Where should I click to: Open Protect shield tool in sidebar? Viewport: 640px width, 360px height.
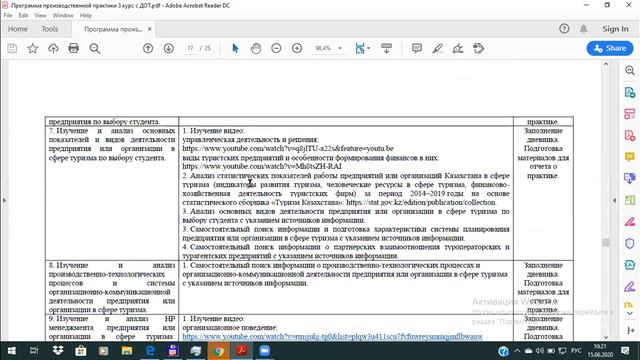tap(630, 244)
